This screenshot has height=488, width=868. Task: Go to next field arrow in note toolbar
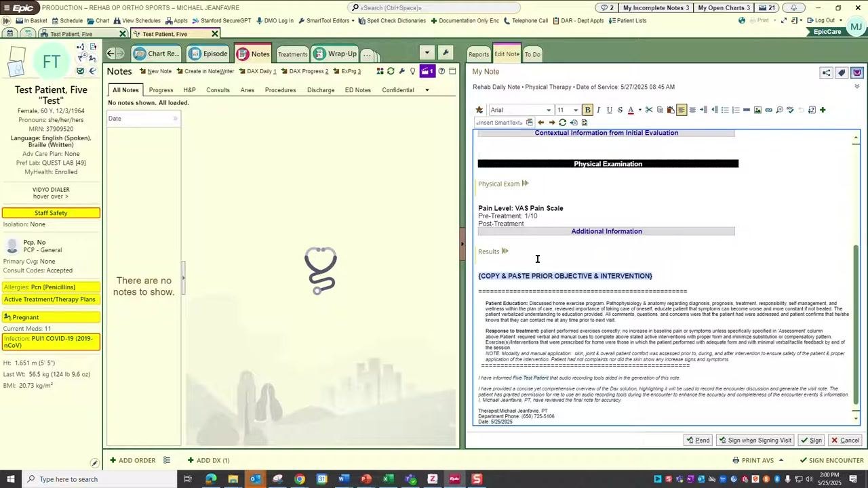click(551, 123)
